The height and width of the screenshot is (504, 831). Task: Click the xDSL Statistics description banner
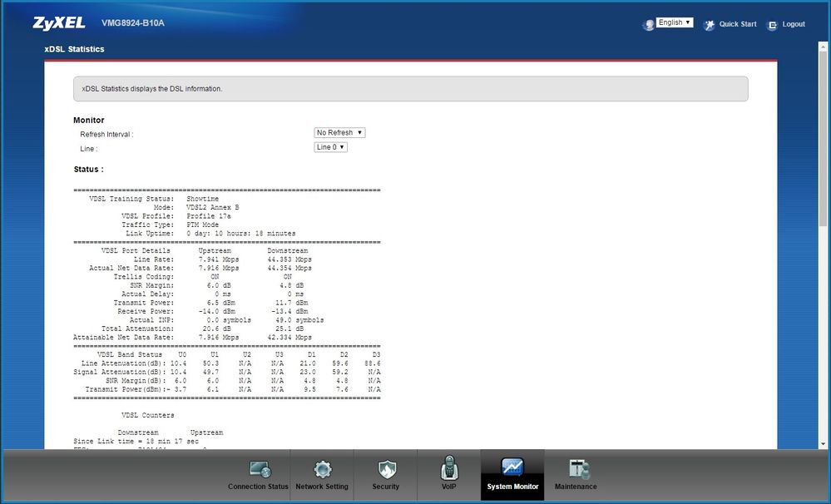click(411, 88)
